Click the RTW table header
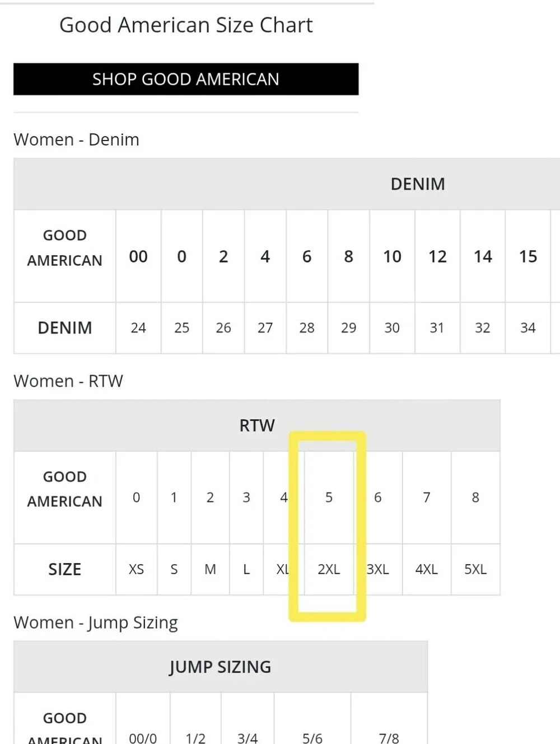Image resolution: width=560 pixels, height=744 pixels. click(x=257, y=425)
